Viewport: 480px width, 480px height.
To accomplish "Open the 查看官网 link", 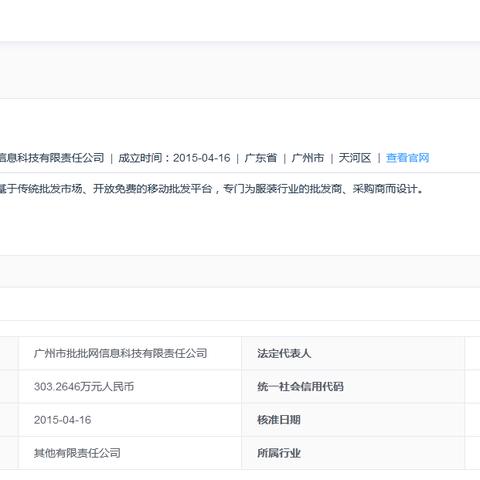I will [407, 158].
